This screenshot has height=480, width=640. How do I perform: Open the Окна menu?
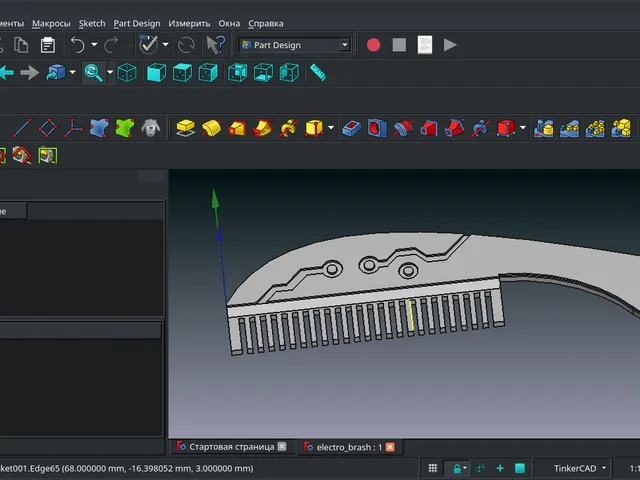tap(229, 24)
